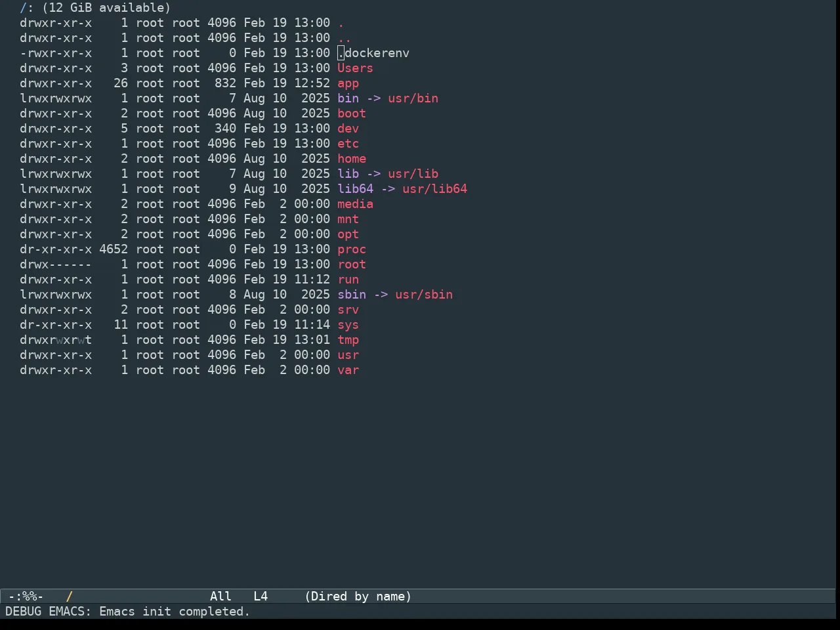The width and height of the screenshot is (840, 630).
Task: Click the .dockerenv file name
Action: [x=373, y=53]
